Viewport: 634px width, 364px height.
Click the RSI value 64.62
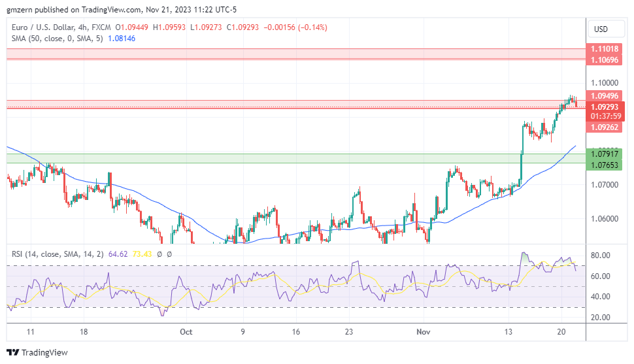coord(118,254)
